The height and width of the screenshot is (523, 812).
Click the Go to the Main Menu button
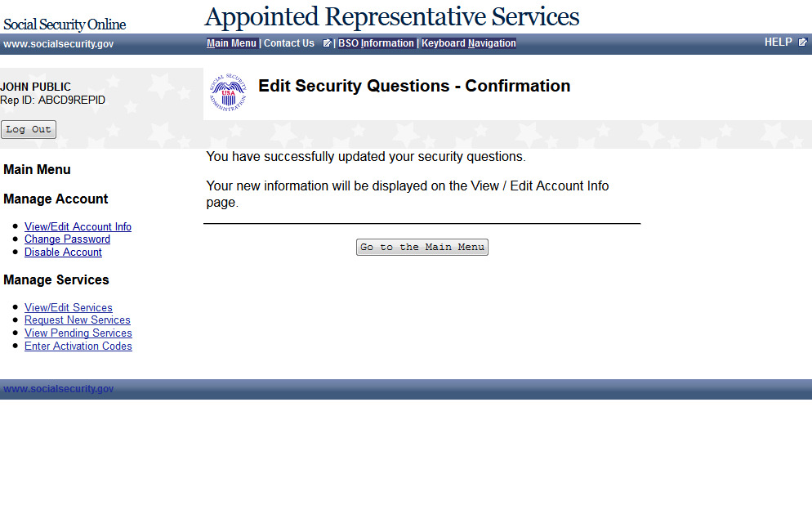[x=422, y=247]
